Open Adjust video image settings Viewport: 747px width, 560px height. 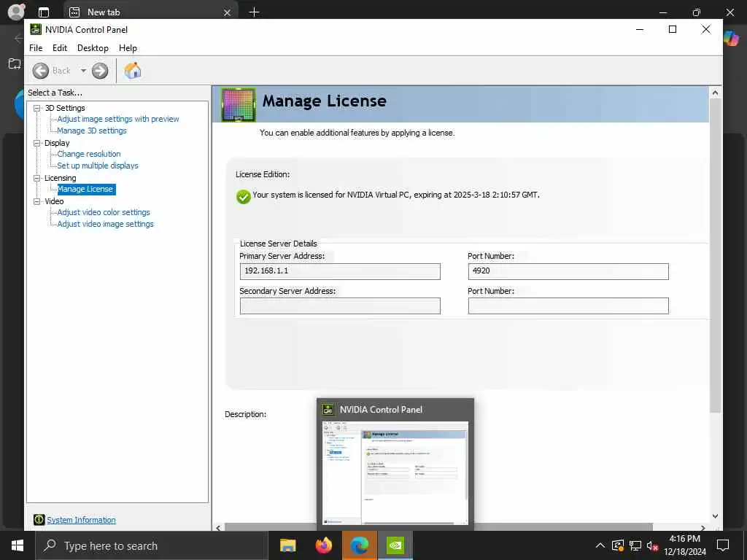click(105, 224)
